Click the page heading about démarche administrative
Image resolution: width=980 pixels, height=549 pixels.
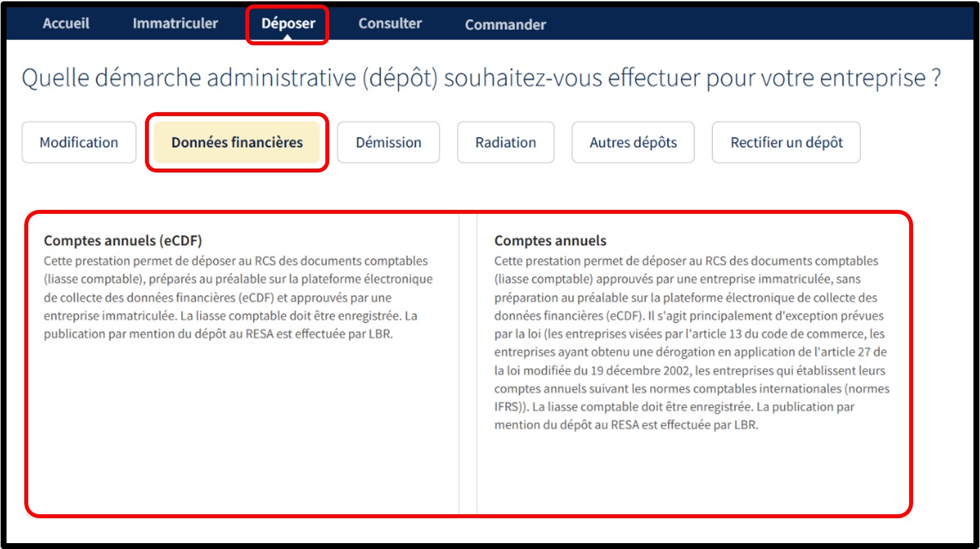[481, 78]
